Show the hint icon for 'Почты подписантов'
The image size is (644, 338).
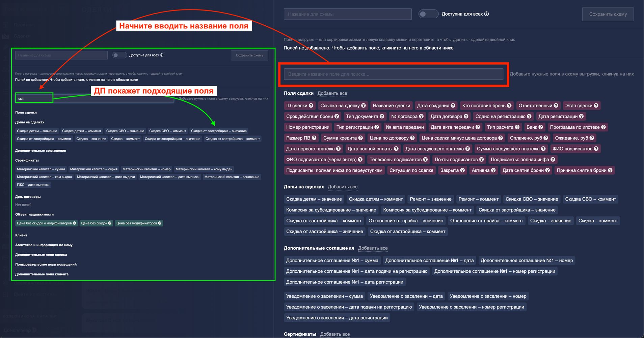click(481, 160)
